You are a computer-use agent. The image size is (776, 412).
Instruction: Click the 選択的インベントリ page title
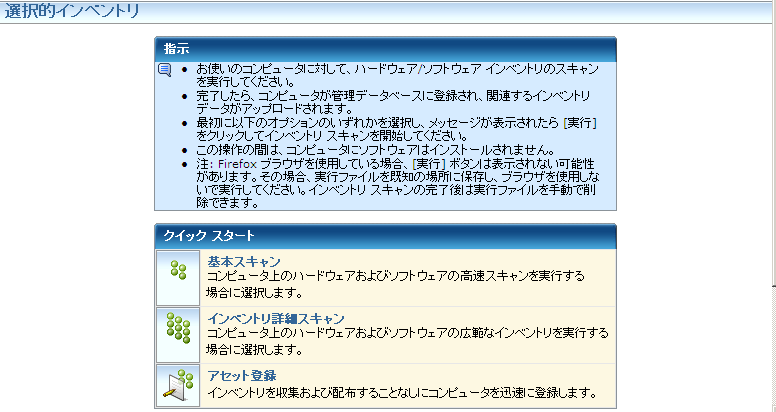coord(72,11)
